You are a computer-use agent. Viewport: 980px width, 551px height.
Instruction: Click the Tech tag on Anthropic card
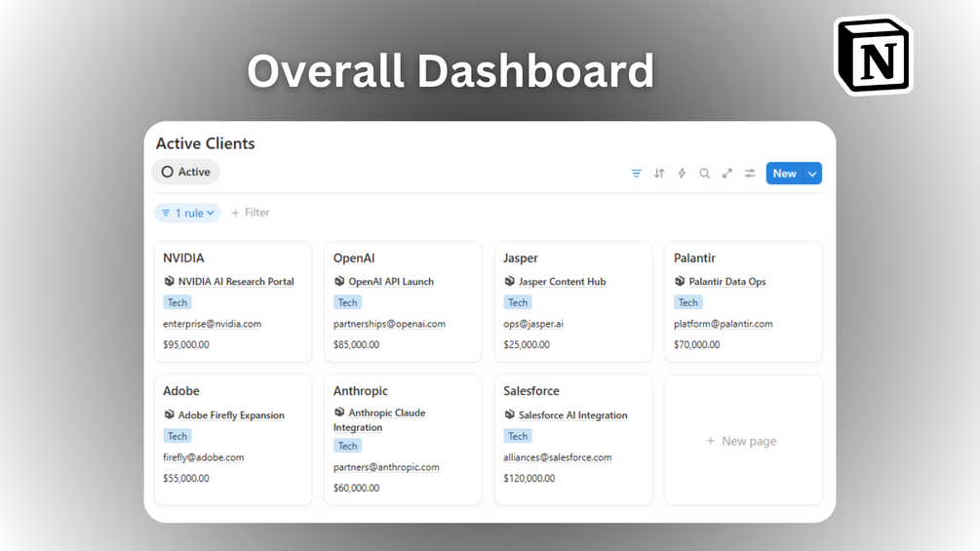(347, 446)
